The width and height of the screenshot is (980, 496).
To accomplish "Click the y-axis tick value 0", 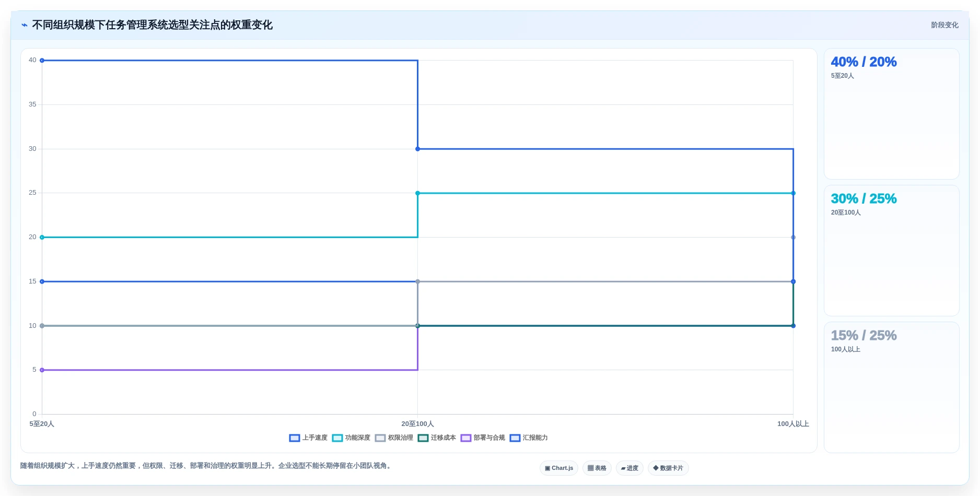I will coord(34,414).
